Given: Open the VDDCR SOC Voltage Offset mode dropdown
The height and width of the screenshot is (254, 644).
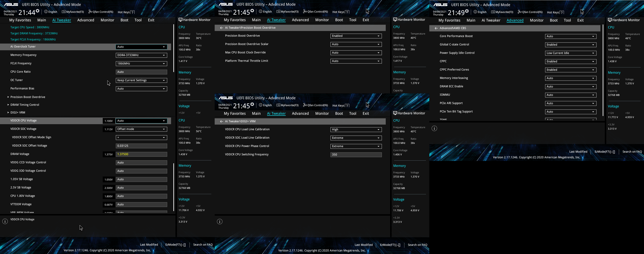Looking at the screenshot, I should (141, 129).
